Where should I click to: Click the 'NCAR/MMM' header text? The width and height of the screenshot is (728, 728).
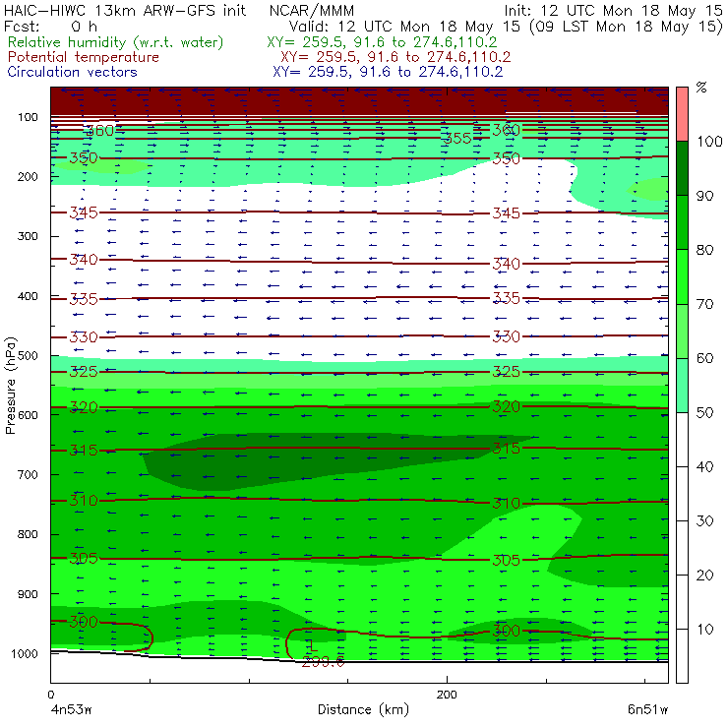312,10
